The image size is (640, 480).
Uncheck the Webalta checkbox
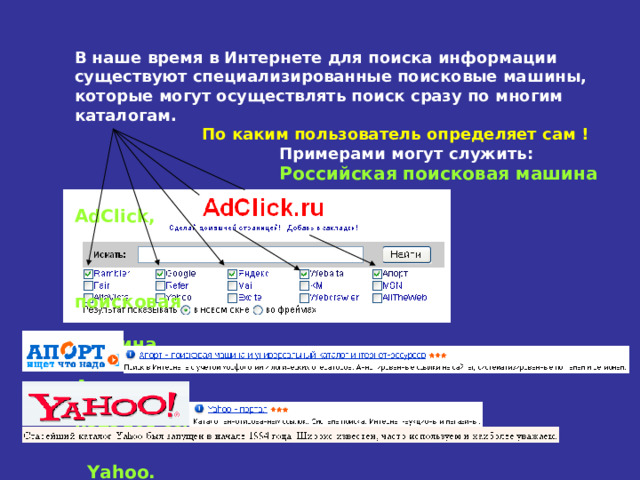(304, 273)
